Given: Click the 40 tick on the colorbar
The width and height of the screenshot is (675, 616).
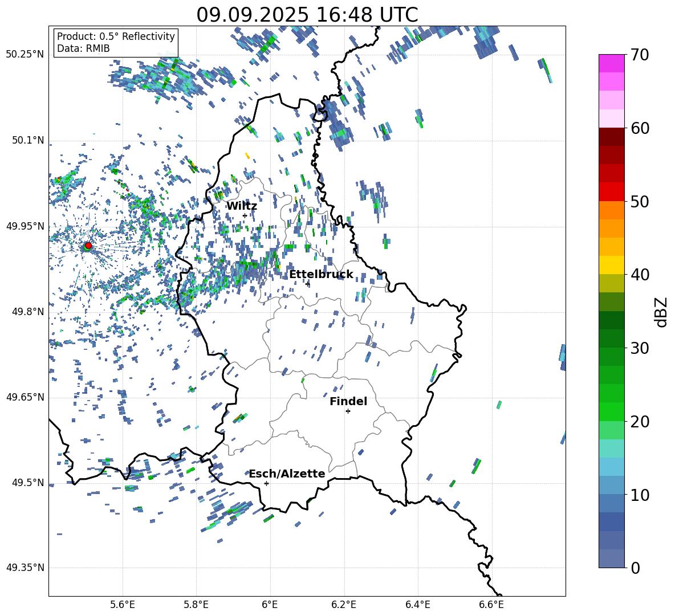Looking at the screenshot, I should 640,275.
